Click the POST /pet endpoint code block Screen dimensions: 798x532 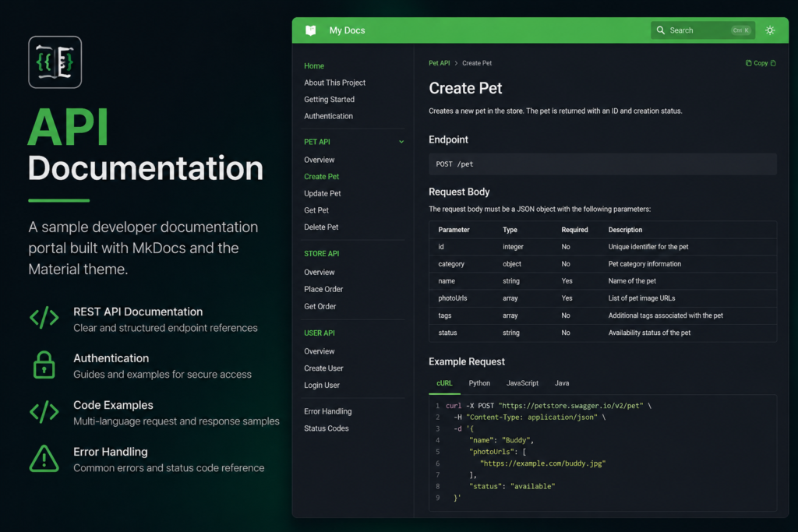click(x=602, y=164)
